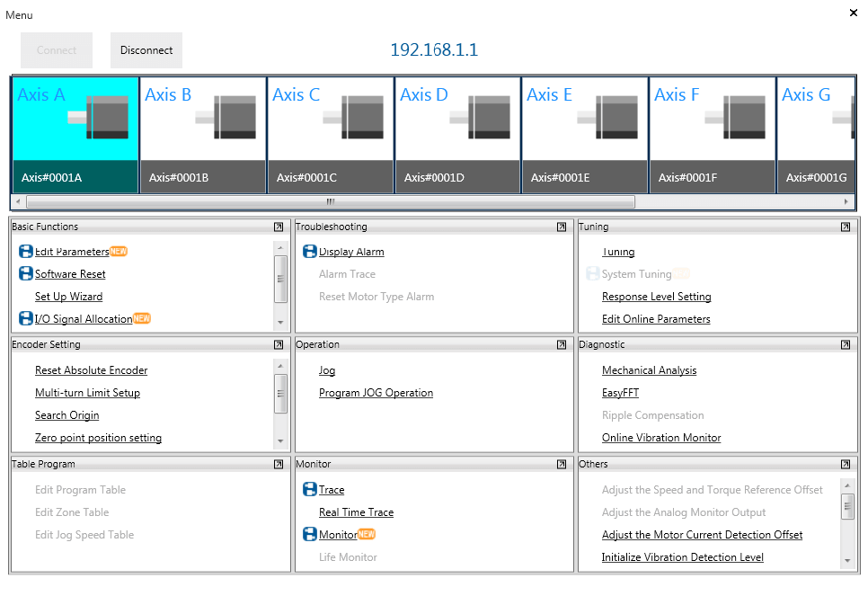Image resolution: width=868 pixels, height=605 pixels.
Task: Launch Mechanical Analysis
Action: [649, 370]
